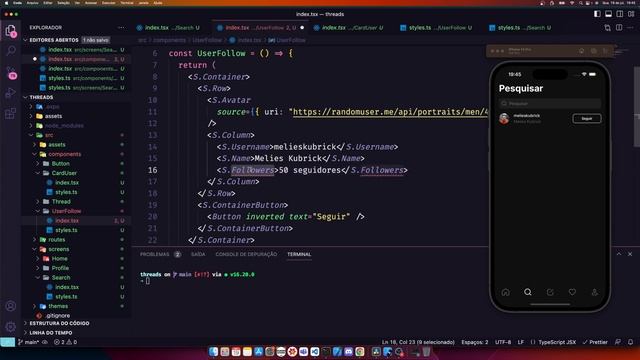Screen dimensions: 640x360
Task: Open customize layout icon in title bar
Action: pos(631,14)
